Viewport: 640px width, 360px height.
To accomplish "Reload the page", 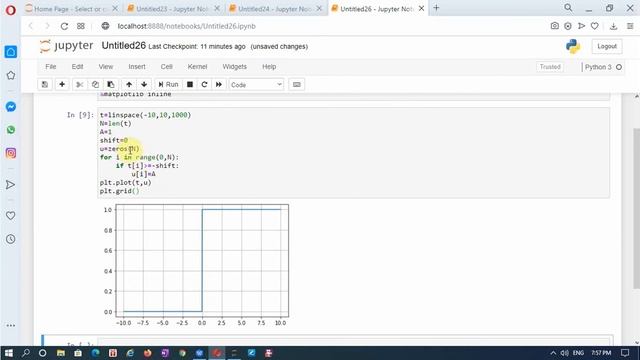I will coord(64,26).
